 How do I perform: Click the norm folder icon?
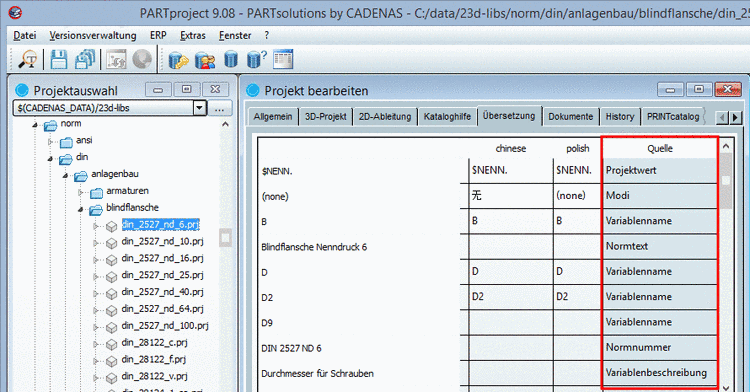pyautogui.click(x=50, y=125)
